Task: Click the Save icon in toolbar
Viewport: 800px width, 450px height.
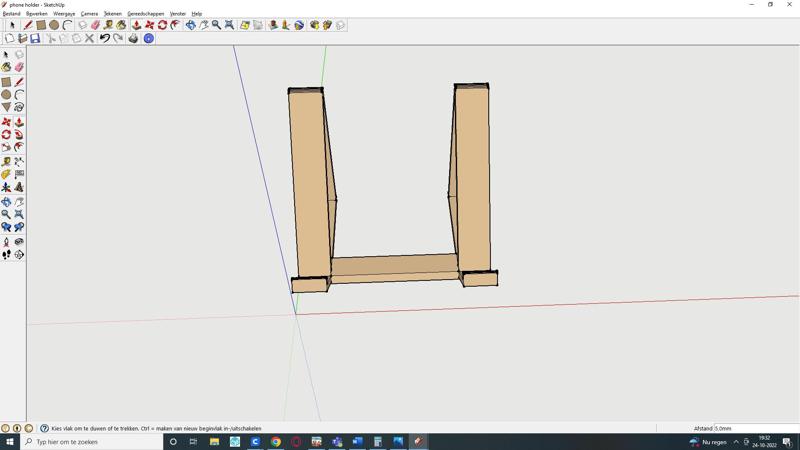Action: point(35,39)
